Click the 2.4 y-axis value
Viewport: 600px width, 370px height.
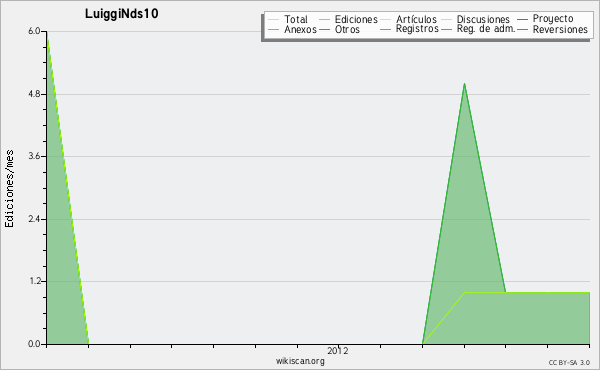pos(34,219)
